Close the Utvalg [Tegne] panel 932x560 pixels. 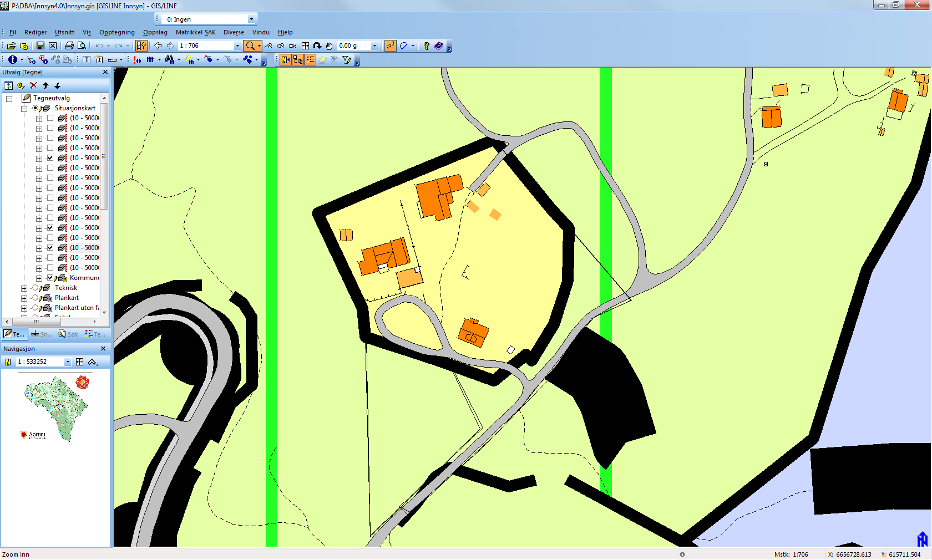pos(105,72)
